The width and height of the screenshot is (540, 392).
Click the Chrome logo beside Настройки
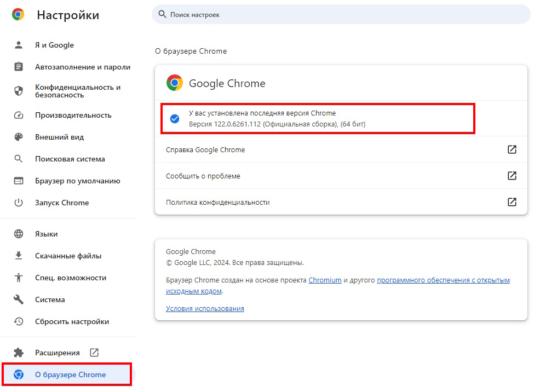point(18,14)
